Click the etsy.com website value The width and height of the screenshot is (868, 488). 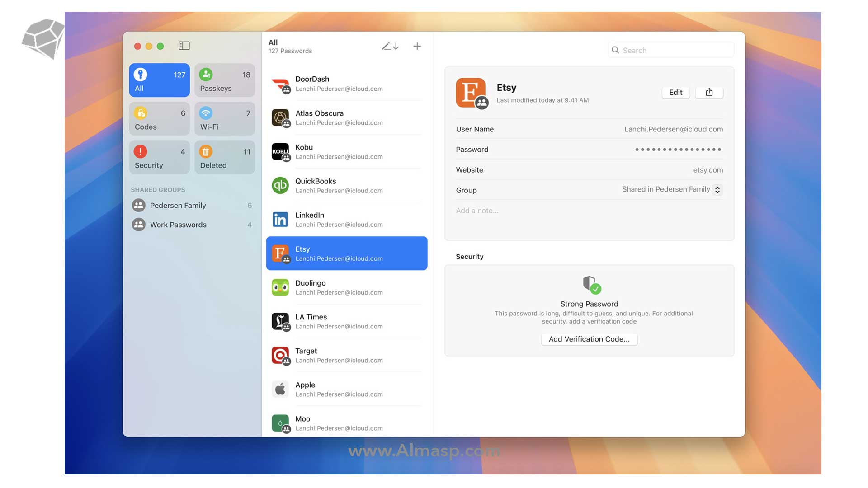pyautogui.click(x=708, y=170)
